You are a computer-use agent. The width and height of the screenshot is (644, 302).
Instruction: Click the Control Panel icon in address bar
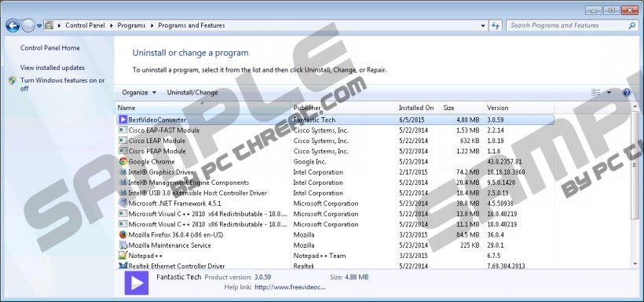pyautogui.click(x=49, y=25)
